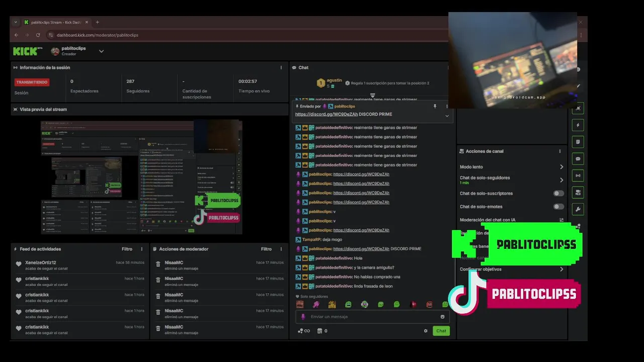Click message 'y la camara amiguito?'

pyautogui.click(x=374, y=267)
